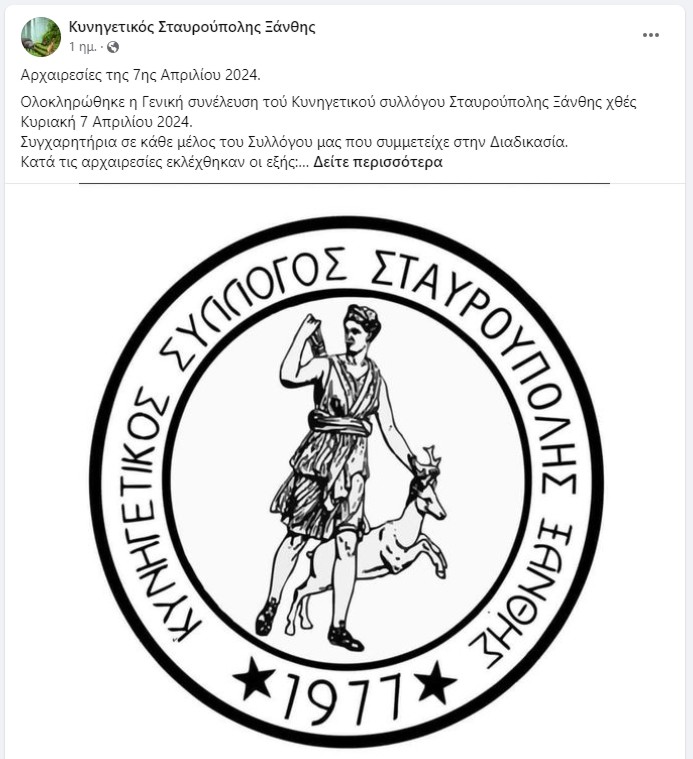Click the 'Συγχαρητήρια σε κάθε μέλος' sentence
Screen dimensions: 693x759
tap(294, 142)
